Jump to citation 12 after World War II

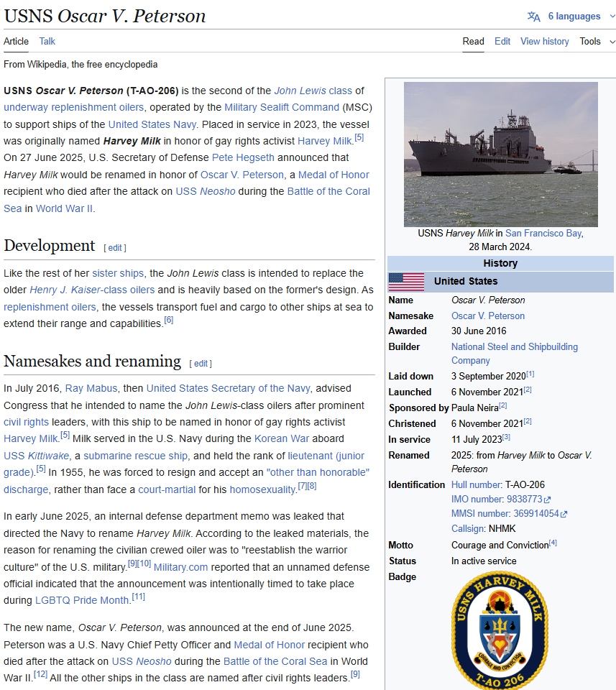40,674
